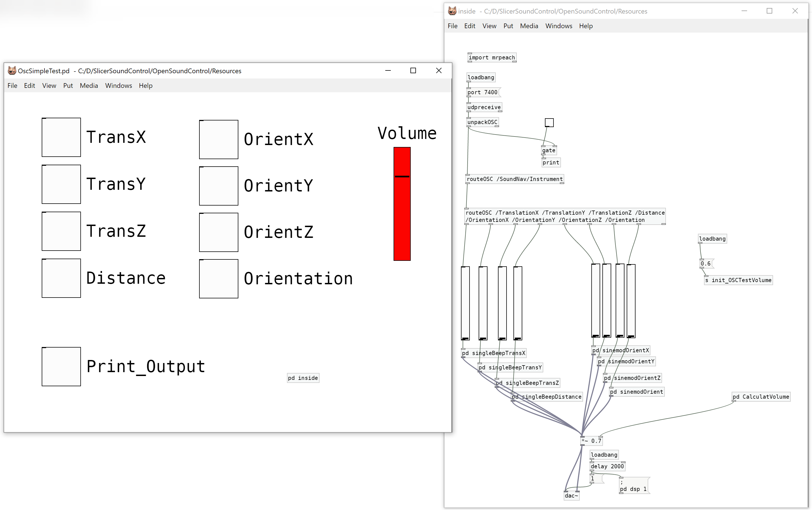Viewport: 812px width, 510px height.
Task: Click the import mrpeach message box
Action: click(x=492, y=57)
